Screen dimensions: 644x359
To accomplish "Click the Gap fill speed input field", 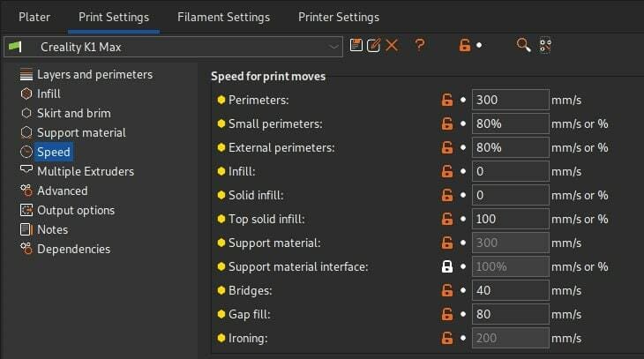I will pyautogui.click(x=510, y=314).
